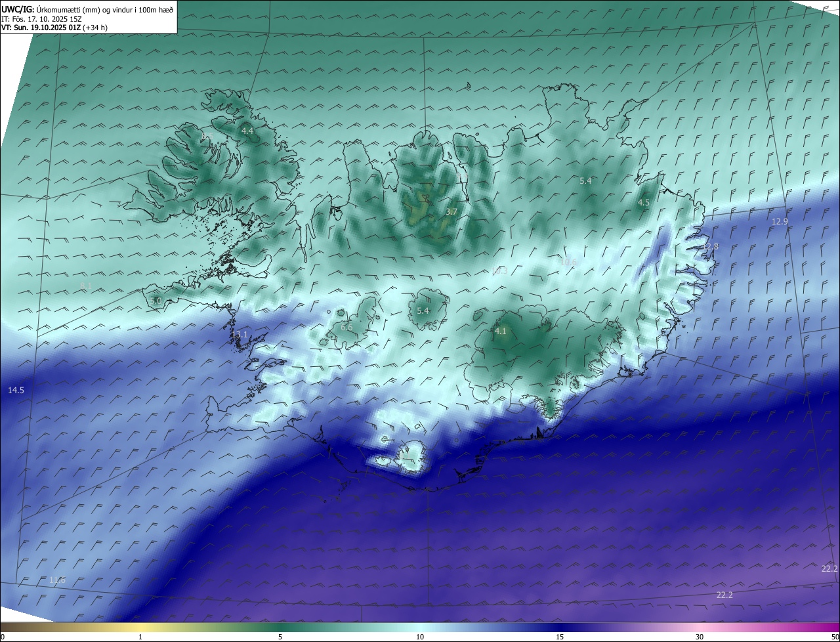This screenshot has height=642, width=840.
Task: Click the 11.6 value in the southwest sea
Action: pos(58,580)
